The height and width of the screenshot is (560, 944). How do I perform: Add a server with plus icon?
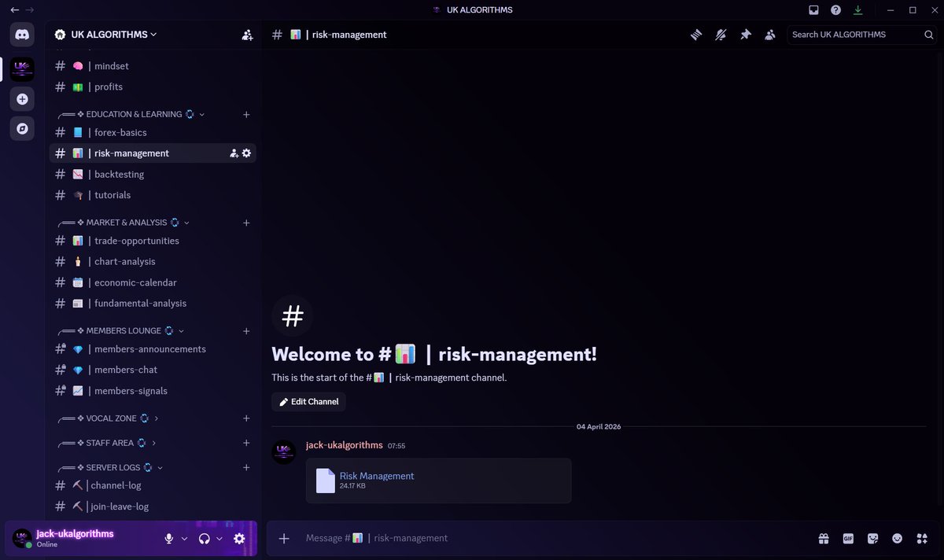22,99
